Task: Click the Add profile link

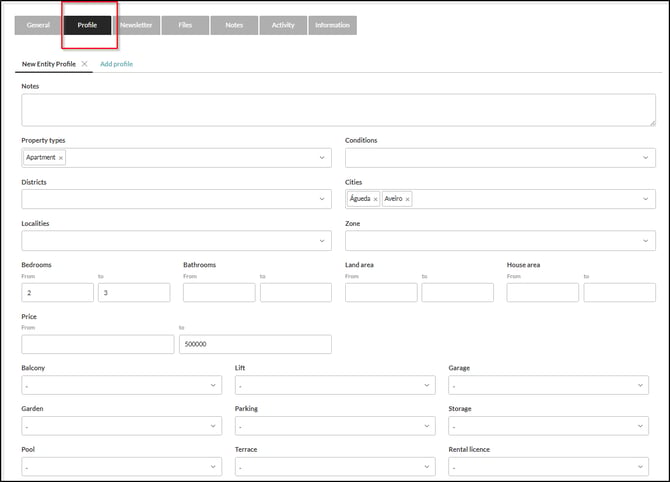Action: [116, 64]
